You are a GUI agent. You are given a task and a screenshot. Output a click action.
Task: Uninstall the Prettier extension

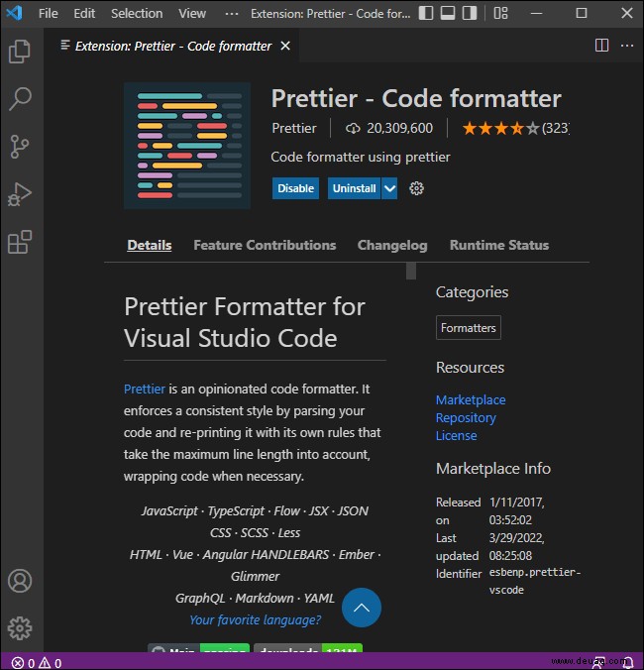pos(354,188)
